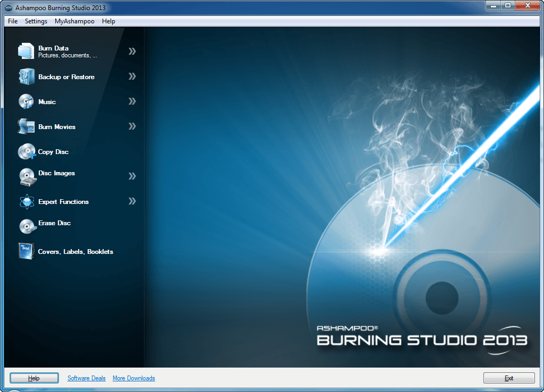This screenshot has width=544, height=392.
Task: Select the Music label
Action: pyautogui.click(x=47, y=102)
